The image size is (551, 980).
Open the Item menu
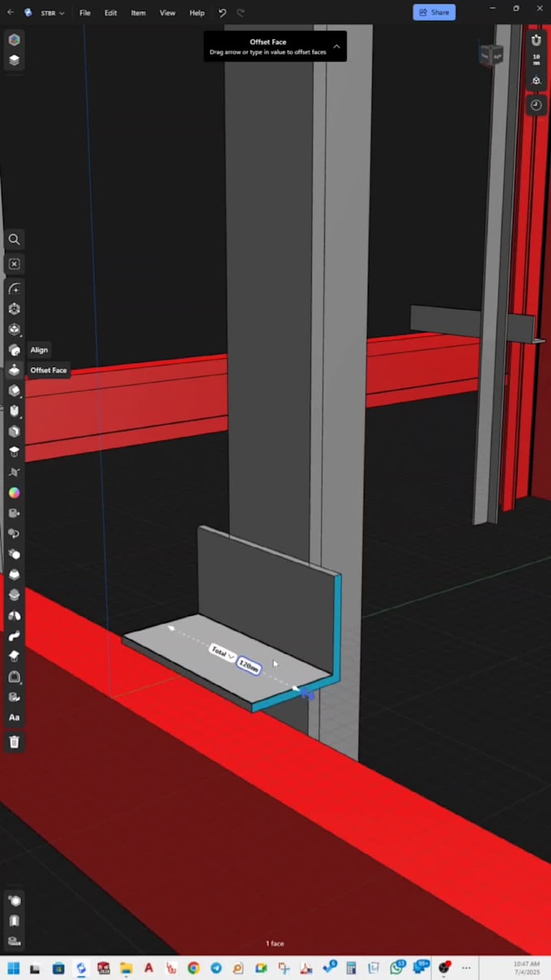[139, 13]
